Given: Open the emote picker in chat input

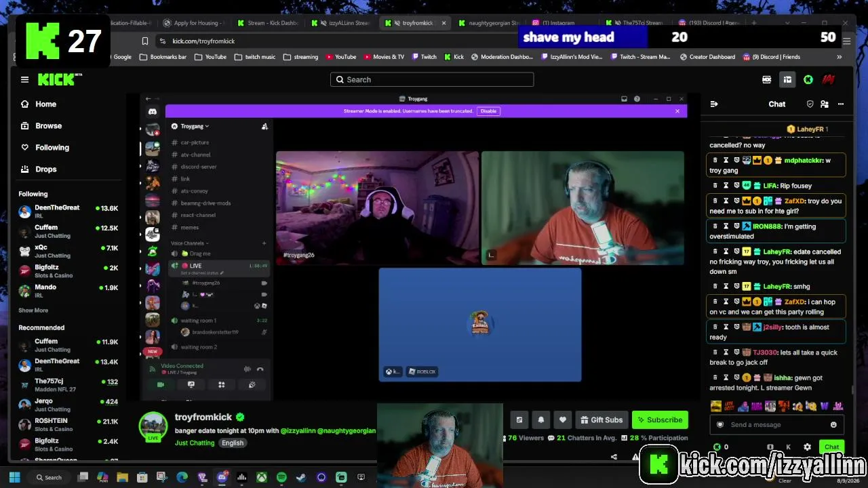Looking at the screenshot, I should (833, 424).
